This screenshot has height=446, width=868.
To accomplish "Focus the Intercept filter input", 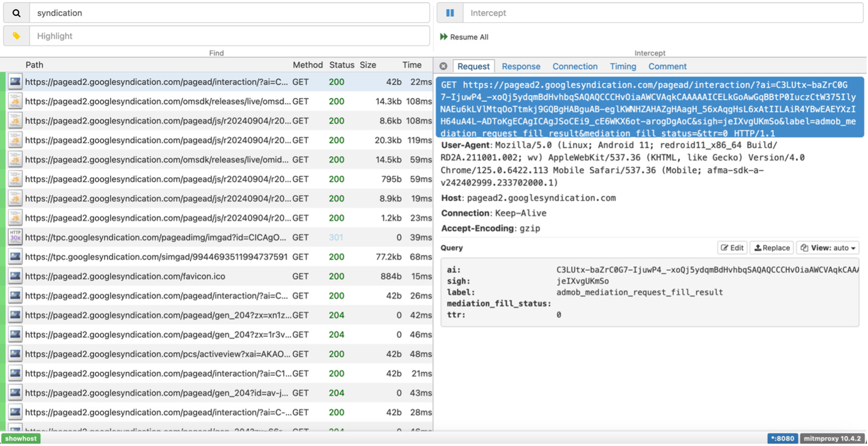I will [663, 13].
